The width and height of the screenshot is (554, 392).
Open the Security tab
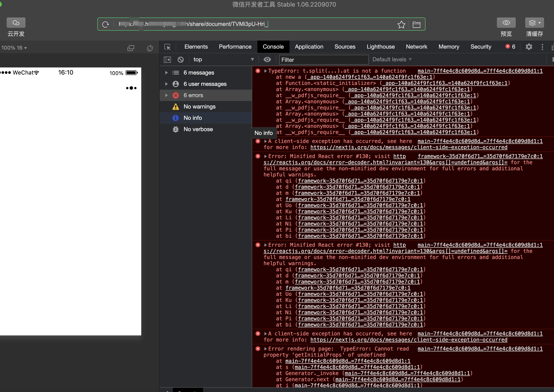[x=481, y=47]
